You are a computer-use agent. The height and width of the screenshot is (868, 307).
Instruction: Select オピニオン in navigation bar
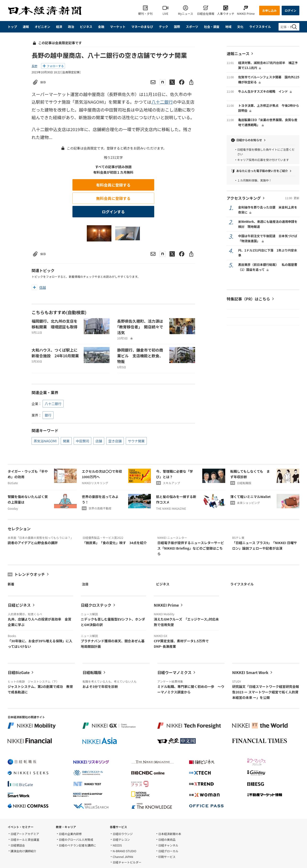click(42, 27)
